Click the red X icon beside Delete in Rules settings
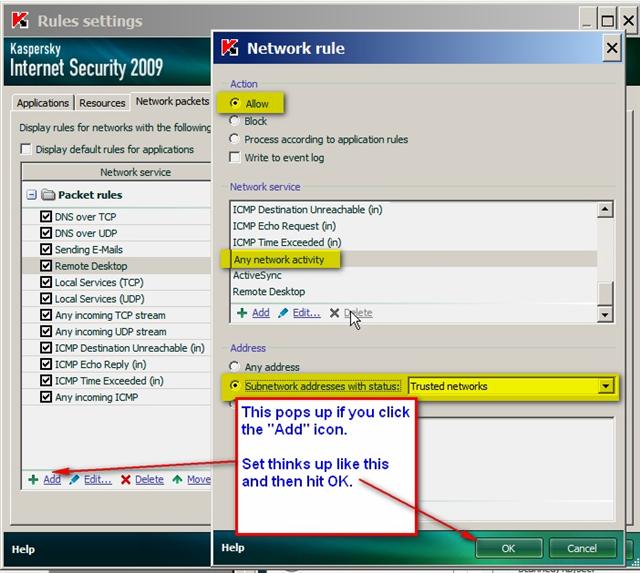Image resolution: width=640 pixels, height=573 pixels. point(126,479)
